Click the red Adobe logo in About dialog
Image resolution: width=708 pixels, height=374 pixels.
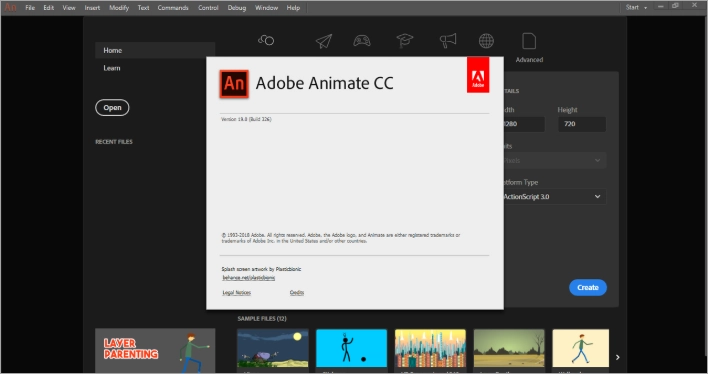coord(478,75)
